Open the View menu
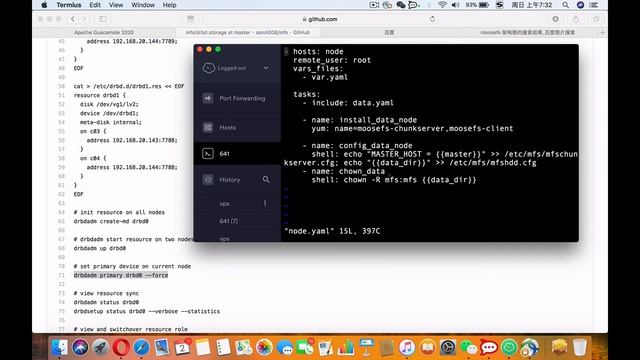This screenshot has width=640, height=360. click(116, 5)
